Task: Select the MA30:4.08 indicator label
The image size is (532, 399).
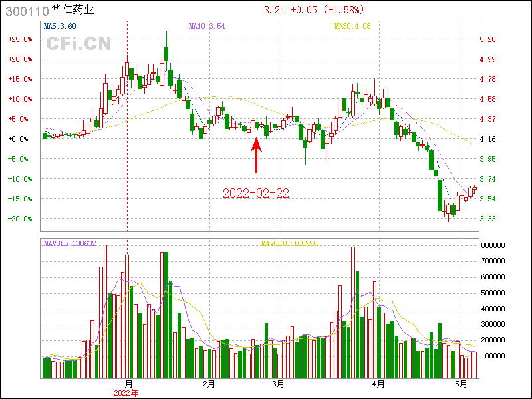Action: tap(352, 27)
